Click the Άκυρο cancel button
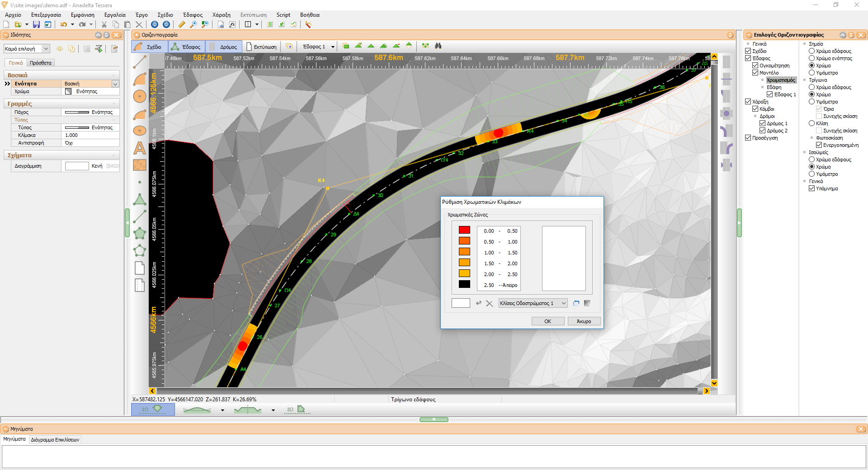Screen dimensions: 868x470 (584, 321)
